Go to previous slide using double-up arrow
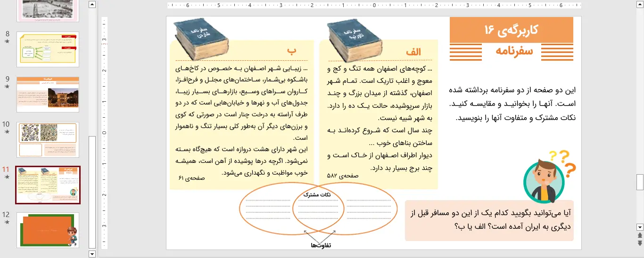Image resolution: width=644 pixels, height=258 pixels. pyautogui.click(x=640, y=235)
